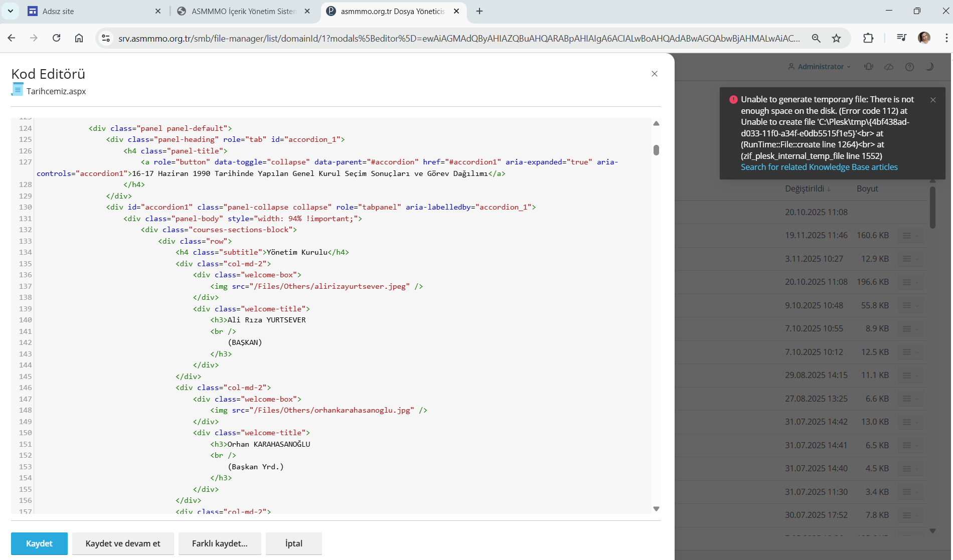Open the Administrator account dropdown

[x=819, y=67]
